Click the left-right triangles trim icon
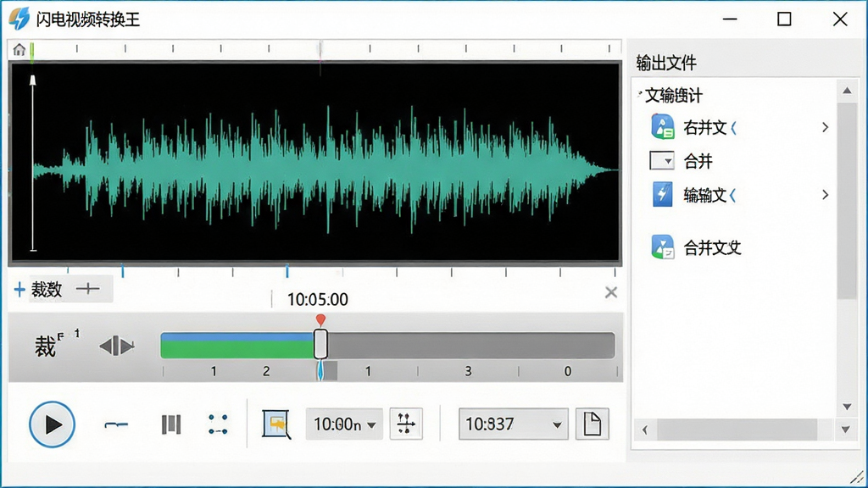The image size is (868, 488). pyautogui.click(x=117, y=347)
